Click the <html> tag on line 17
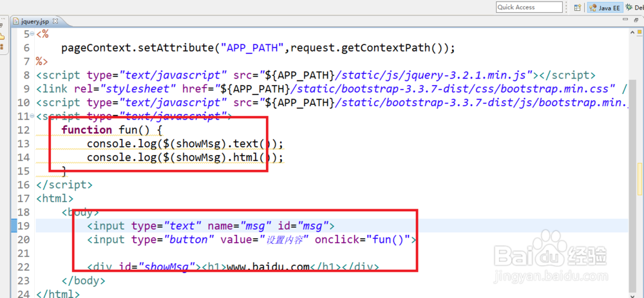The width and height of the screenshot is (644, 298). [x=55, y=199]
